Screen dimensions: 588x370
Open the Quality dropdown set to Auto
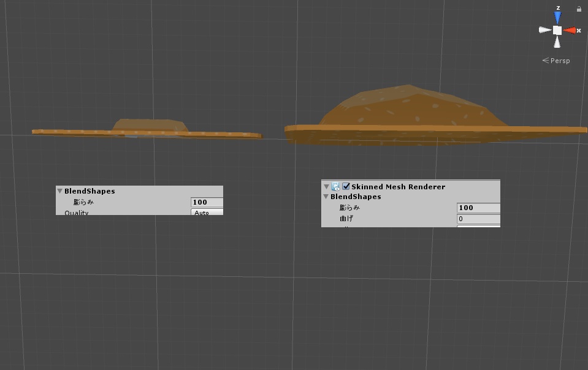207,212
